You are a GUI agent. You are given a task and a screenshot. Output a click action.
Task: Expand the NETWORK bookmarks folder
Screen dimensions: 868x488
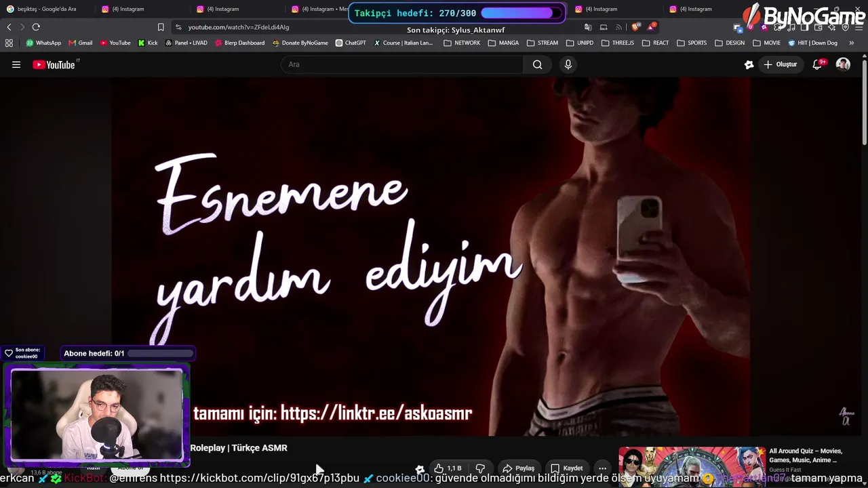pyautogui.click(x=462, y=43)
